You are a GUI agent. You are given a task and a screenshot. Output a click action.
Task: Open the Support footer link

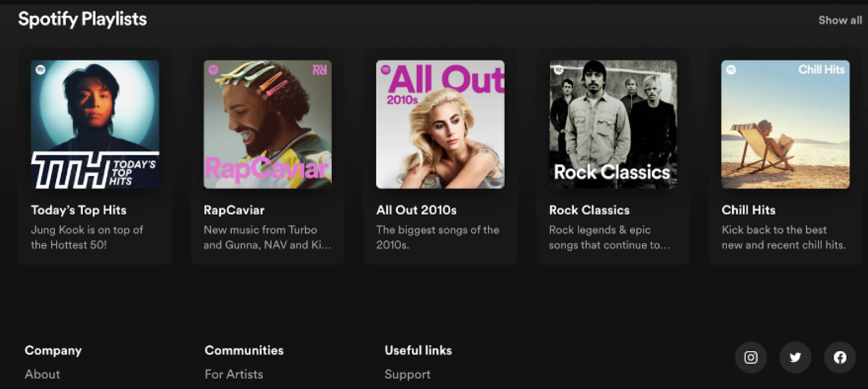(407, 374)
